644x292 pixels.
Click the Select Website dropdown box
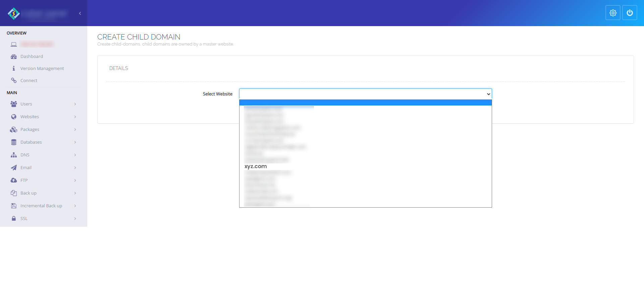click(365, 94)
